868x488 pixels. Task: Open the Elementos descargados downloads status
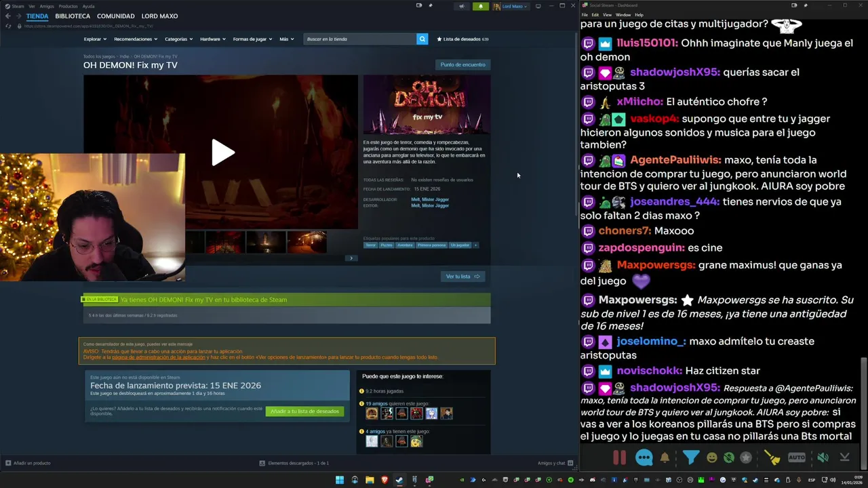294,463
